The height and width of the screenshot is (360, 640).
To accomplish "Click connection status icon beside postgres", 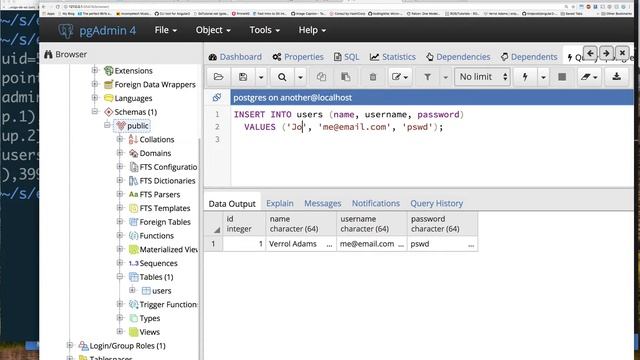I will click(217, 98).
